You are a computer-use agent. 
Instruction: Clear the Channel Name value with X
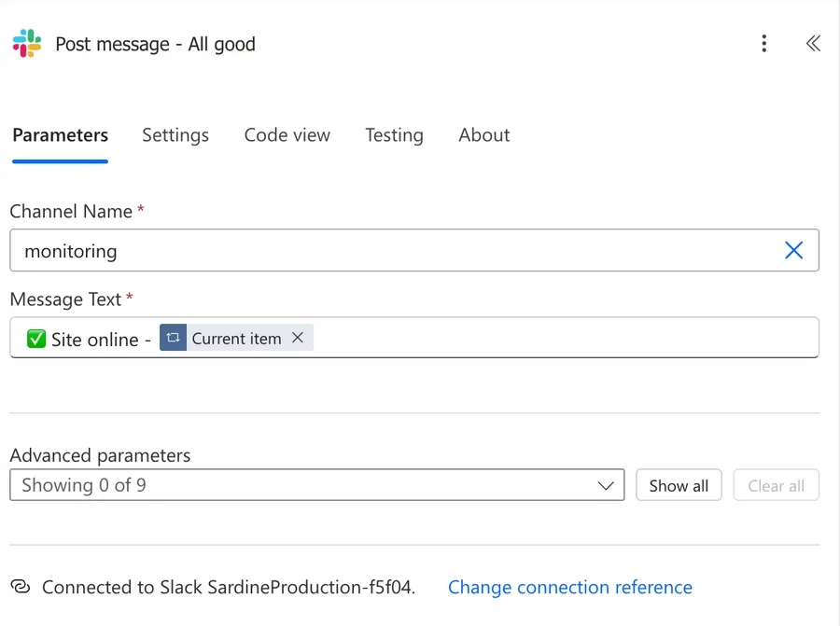click(x=793, y=250)
